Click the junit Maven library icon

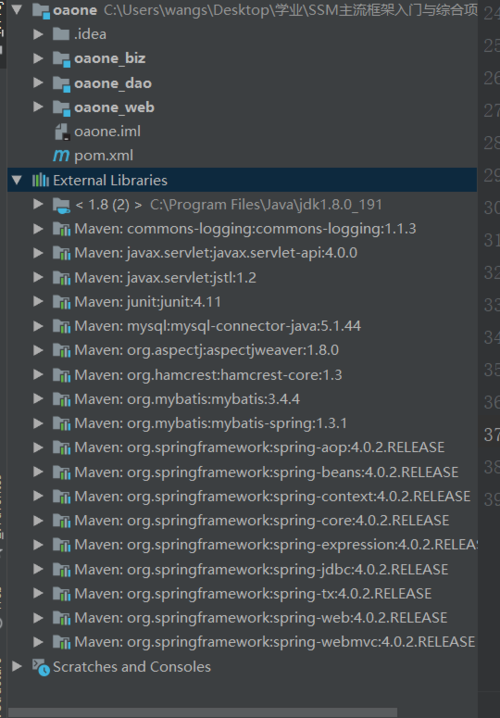point(61,302)
